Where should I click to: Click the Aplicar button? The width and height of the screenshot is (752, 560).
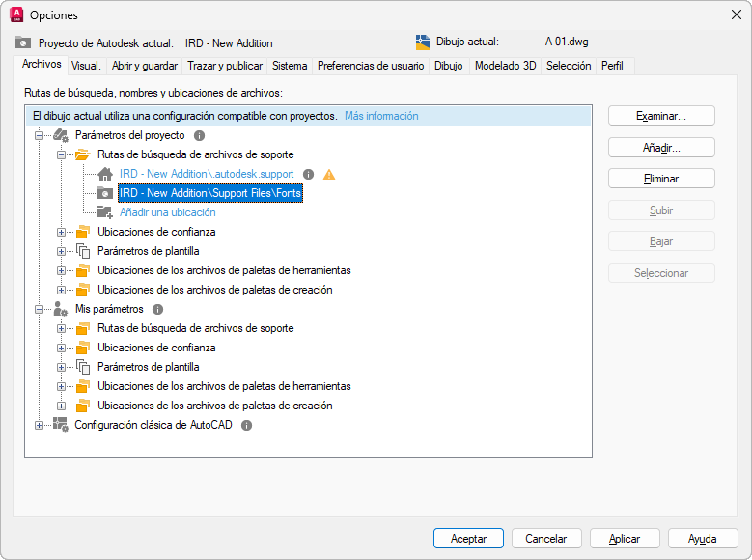click(x=625, y=539)
